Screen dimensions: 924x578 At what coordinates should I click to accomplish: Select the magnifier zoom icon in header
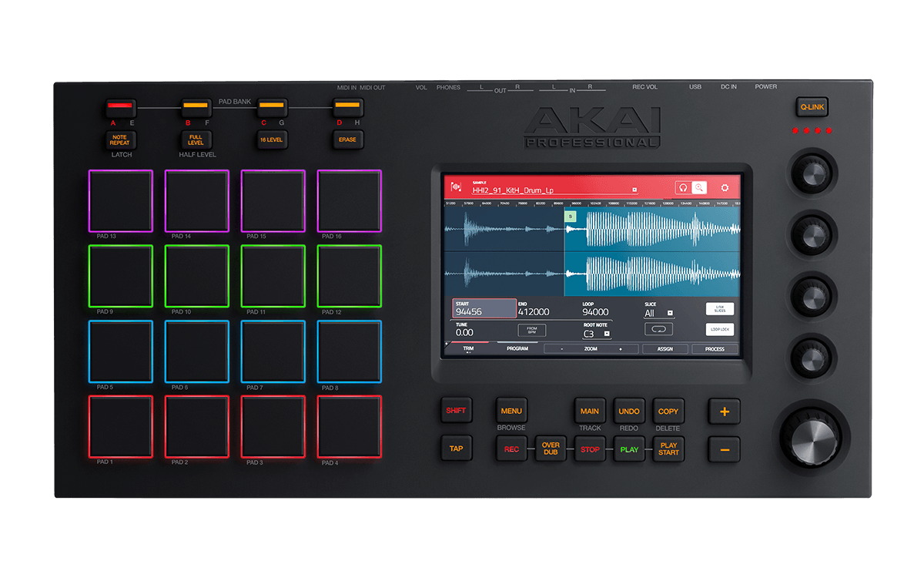[699, 187]
